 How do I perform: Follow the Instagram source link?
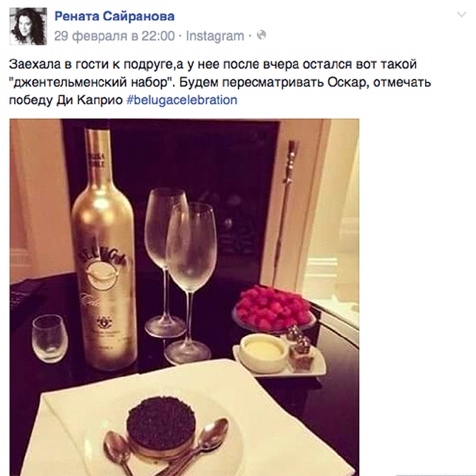tap(215, 35)
